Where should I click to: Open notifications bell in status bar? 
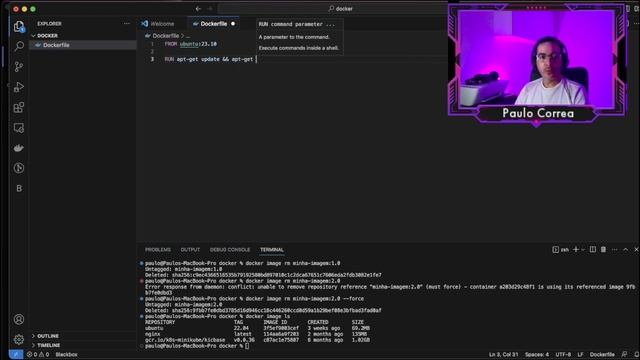coord(636,354)
